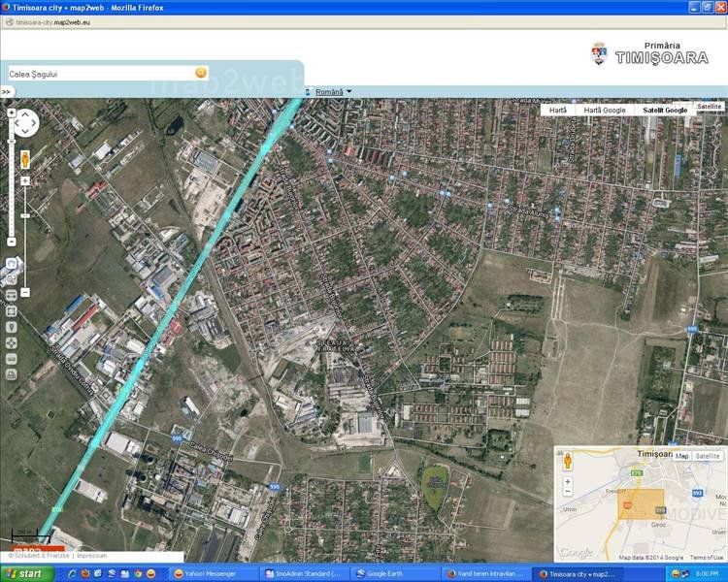The width and height of the screenshot is (728, 582).
Task: Open the Terms of Use link
Action: click(x=706, y=558)
